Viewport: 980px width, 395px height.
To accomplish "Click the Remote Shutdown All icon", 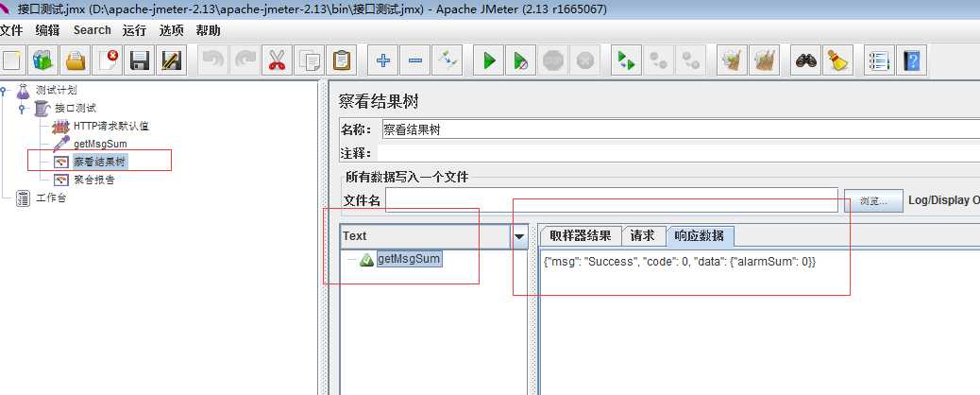I will point(690,60).
